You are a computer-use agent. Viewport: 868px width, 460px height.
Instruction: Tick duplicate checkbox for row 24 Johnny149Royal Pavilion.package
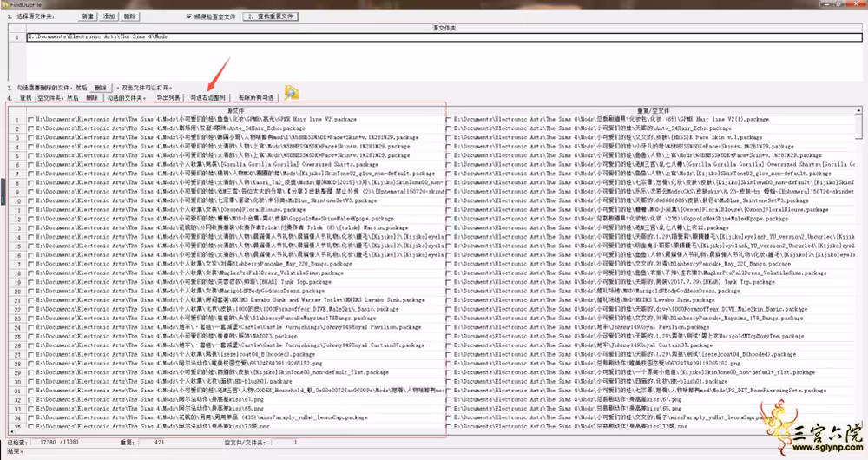tap(449, 327)
